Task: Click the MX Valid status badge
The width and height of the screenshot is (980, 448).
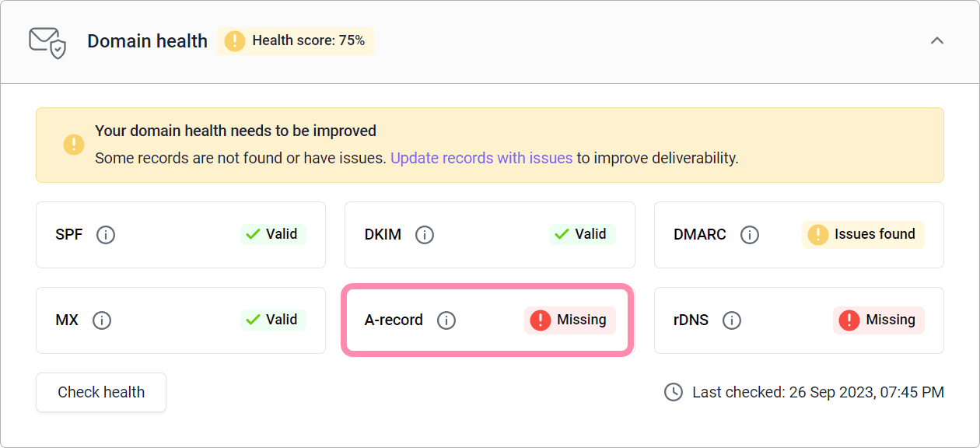Action: 273,320
